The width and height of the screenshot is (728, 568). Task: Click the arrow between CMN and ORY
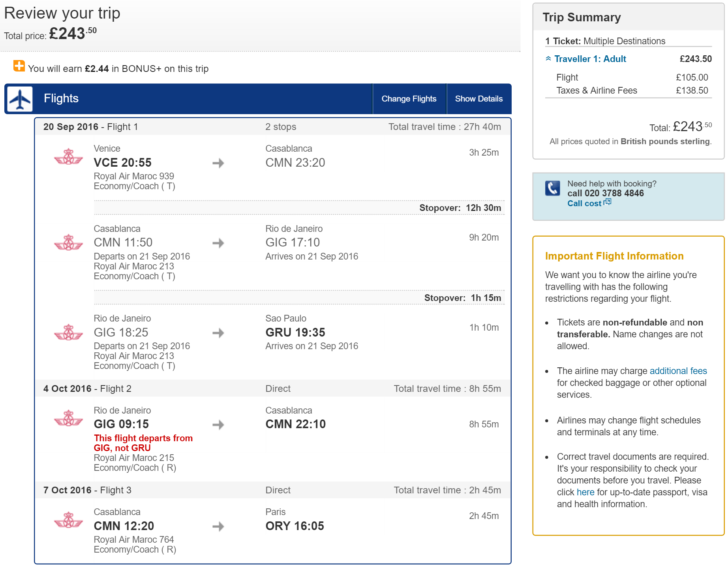[x=218, y=526]
